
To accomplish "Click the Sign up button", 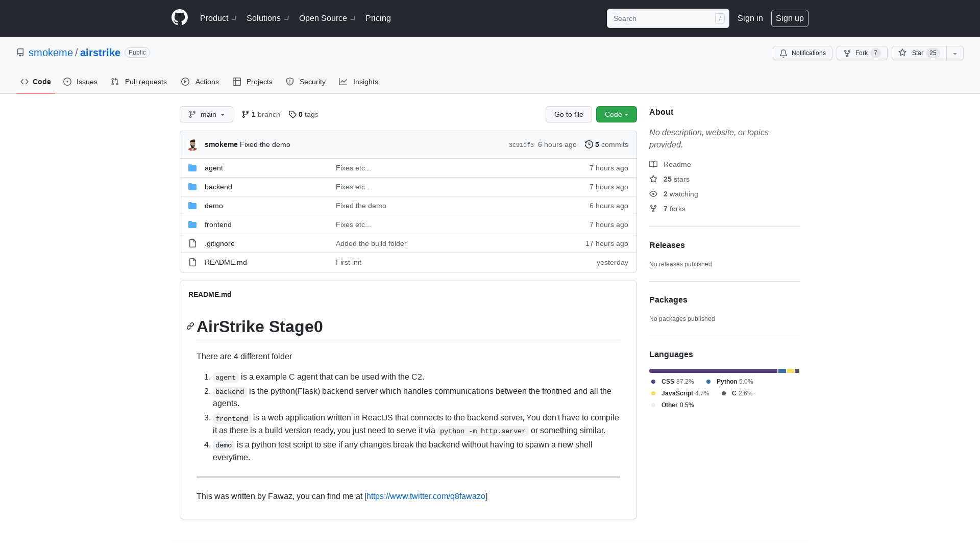I will tap(790, 18).
